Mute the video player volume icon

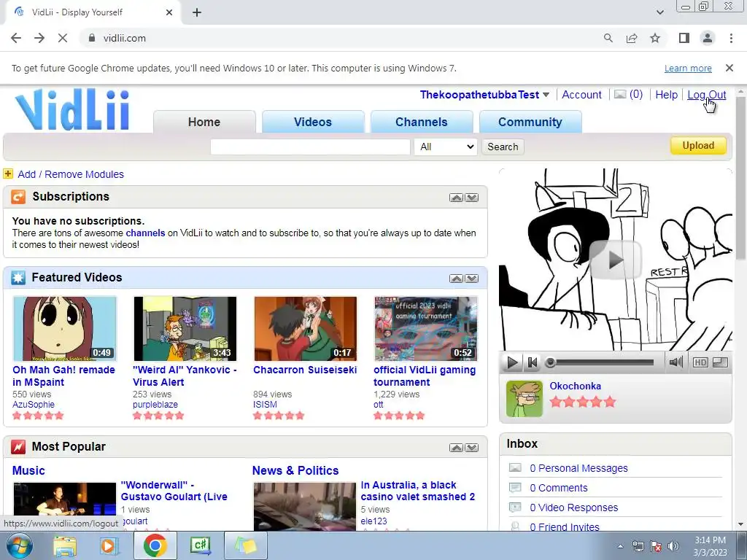tap(676, 362)
